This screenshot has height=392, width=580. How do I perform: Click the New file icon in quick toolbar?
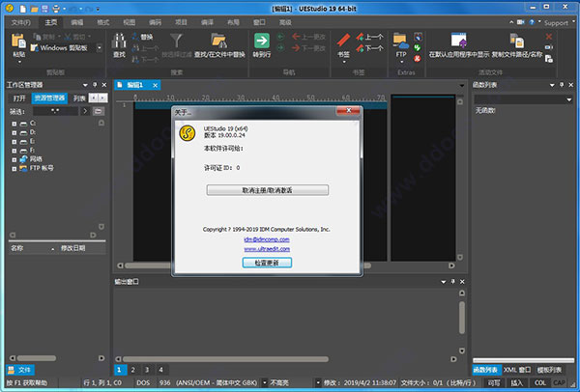pos(23,9)
